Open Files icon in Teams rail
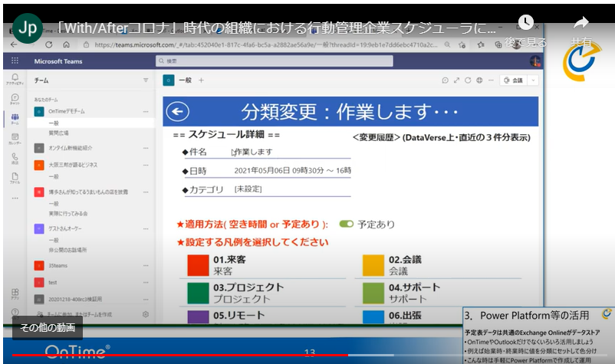 coord(15,178)
